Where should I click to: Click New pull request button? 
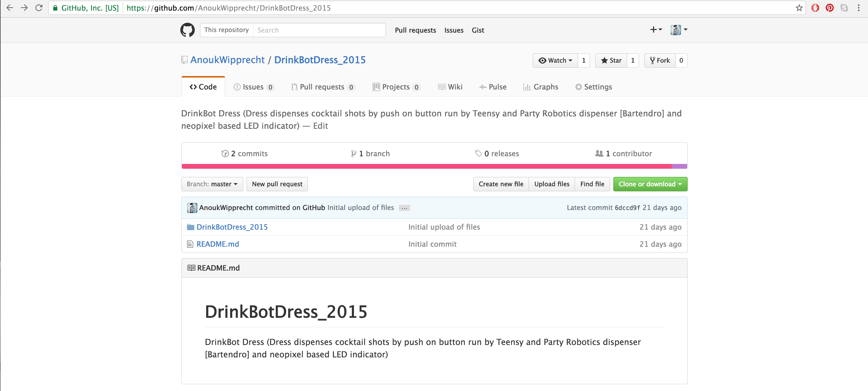(x=277, y=184)
